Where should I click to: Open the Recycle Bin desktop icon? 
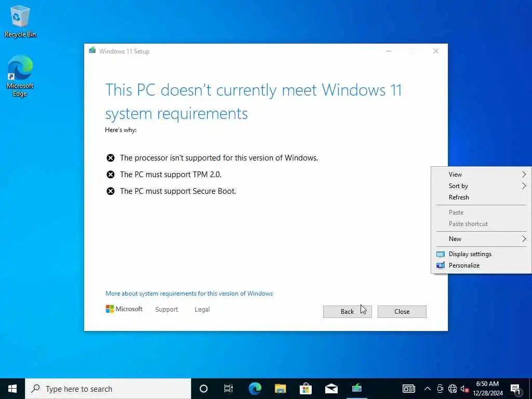pyautogui.click(x=20, y=21)
